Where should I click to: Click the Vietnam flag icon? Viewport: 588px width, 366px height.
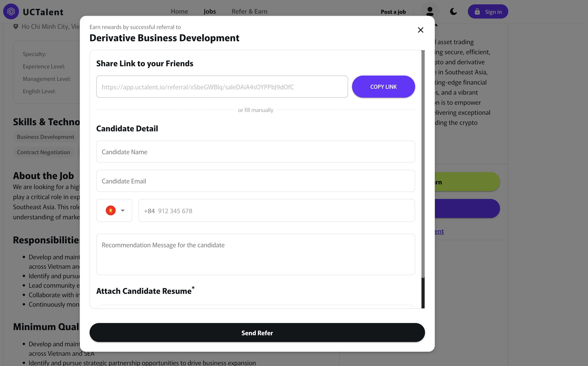111,210
